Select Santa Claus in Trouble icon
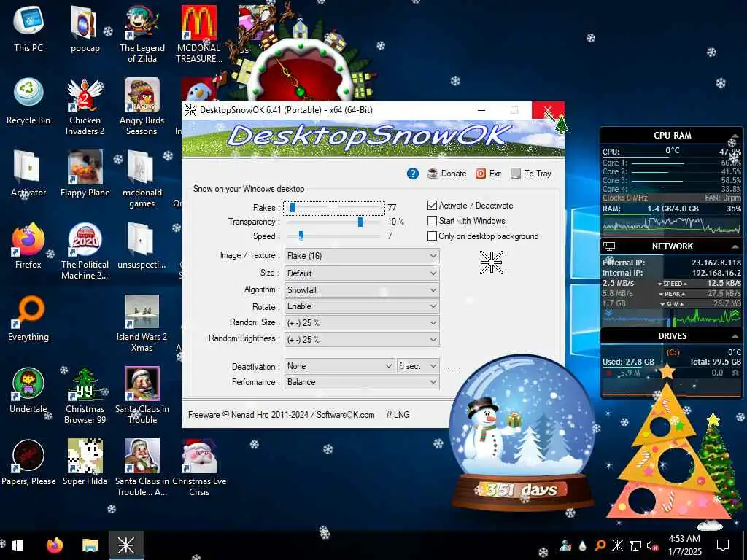Screen dimensions: 747x560 tap(142, 396)
